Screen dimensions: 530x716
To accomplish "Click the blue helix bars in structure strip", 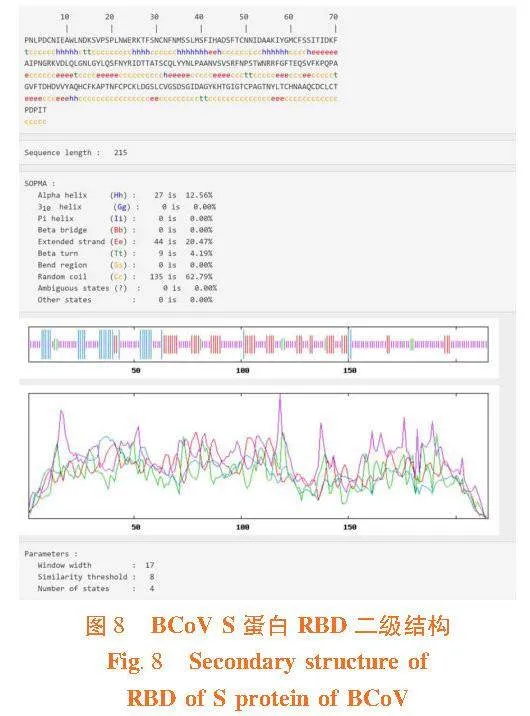I will [x=46, y=344].
